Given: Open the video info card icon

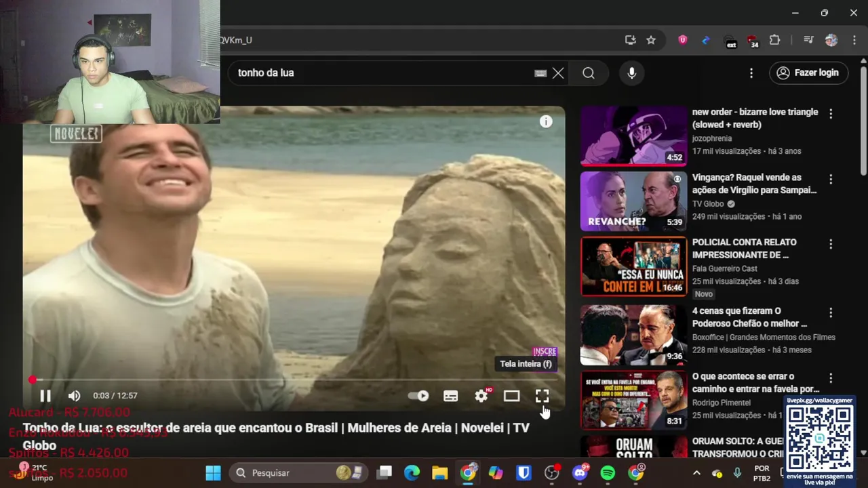Looking at the screenshot, I should pyautogui.click(x=546, y=121).
